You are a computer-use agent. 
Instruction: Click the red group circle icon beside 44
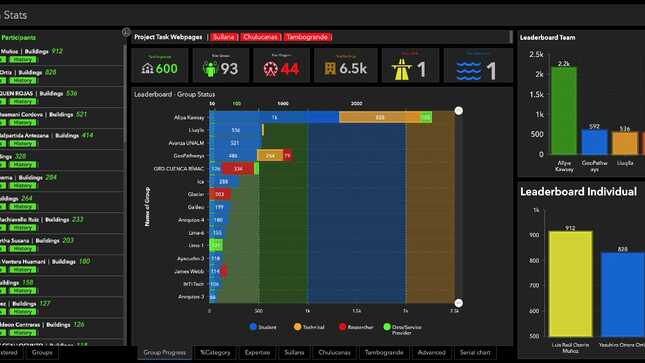[270, 69]
